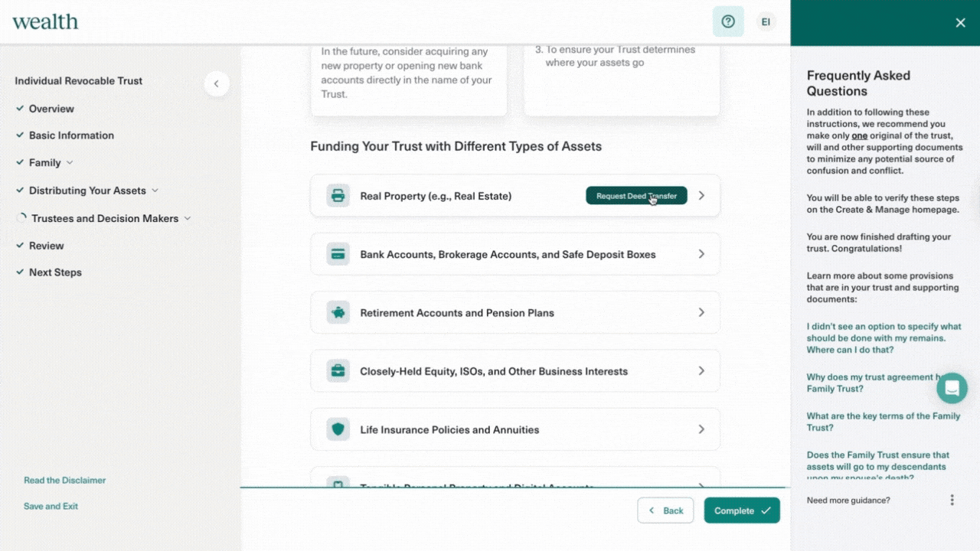Click the Retirement Accounts piggy bank icon

[x=338, y=313]
